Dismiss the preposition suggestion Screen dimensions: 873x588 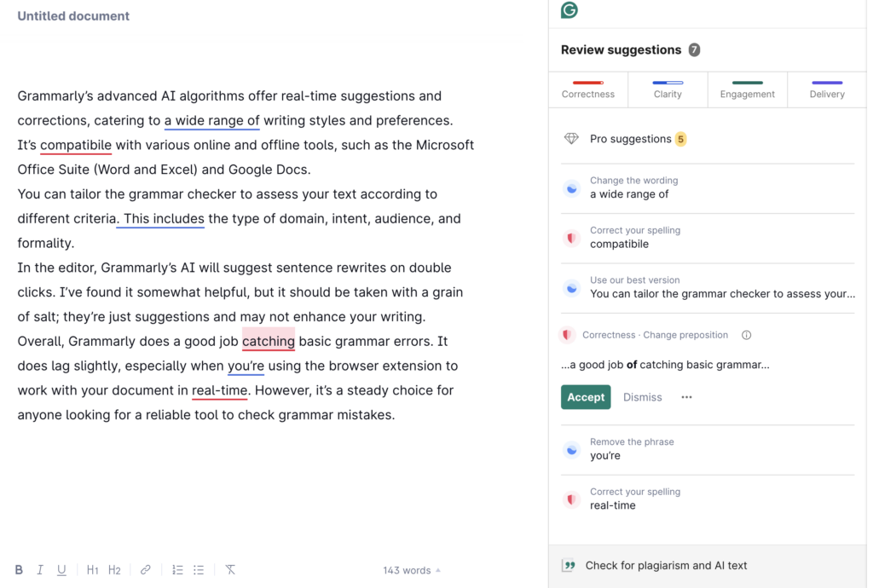coord(642,397)
